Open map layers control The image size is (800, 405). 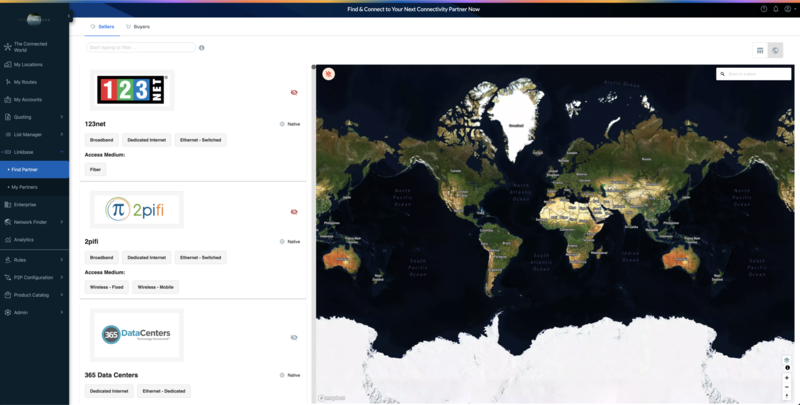(786, 360)
